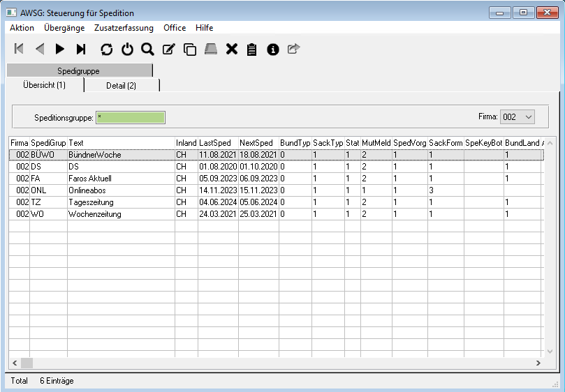
Task: Click the LastSped column header
Action: coord(217,142)
